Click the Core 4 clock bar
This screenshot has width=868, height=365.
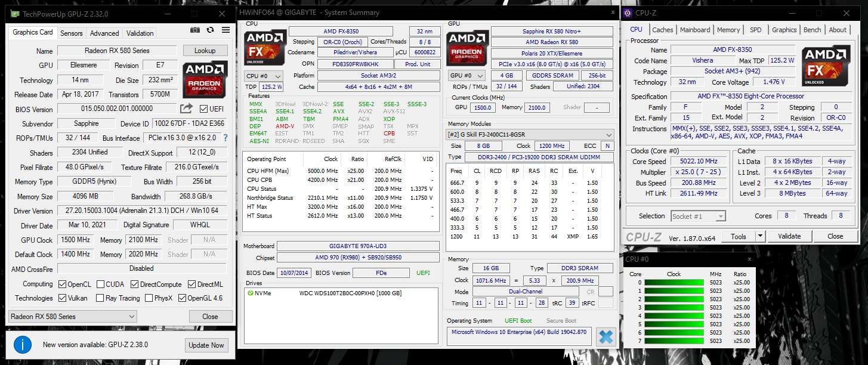click(x=674, y=316)
